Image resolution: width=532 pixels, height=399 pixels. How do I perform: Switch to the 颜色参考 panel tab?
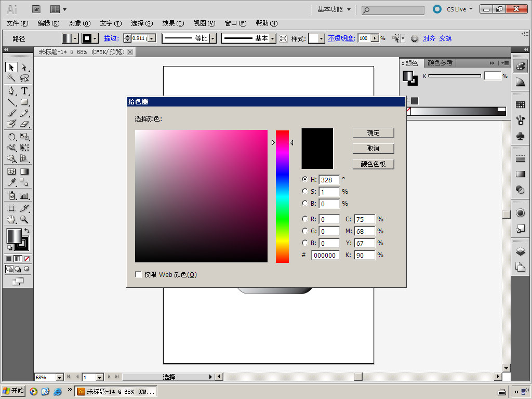click(x=440, y=63)
